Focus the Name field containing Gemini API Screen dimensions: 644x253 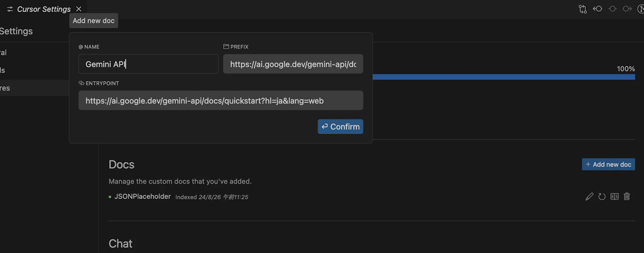click(148, 64)
